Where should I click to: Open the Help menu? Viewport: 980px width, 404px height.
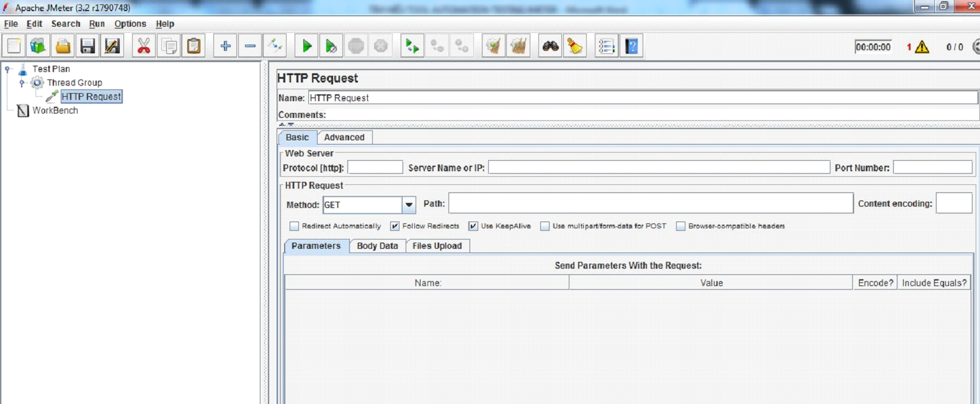point(165,24)
